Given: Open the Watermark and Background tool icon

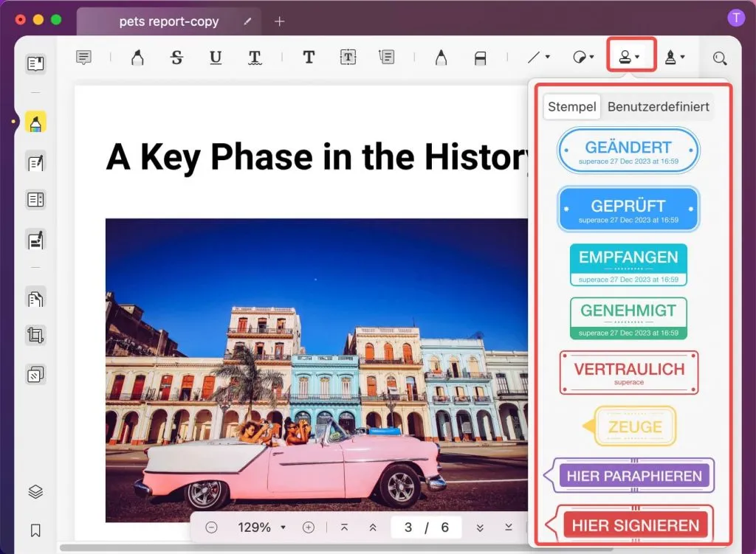Looking at the screenshot, I should point(35,374).
